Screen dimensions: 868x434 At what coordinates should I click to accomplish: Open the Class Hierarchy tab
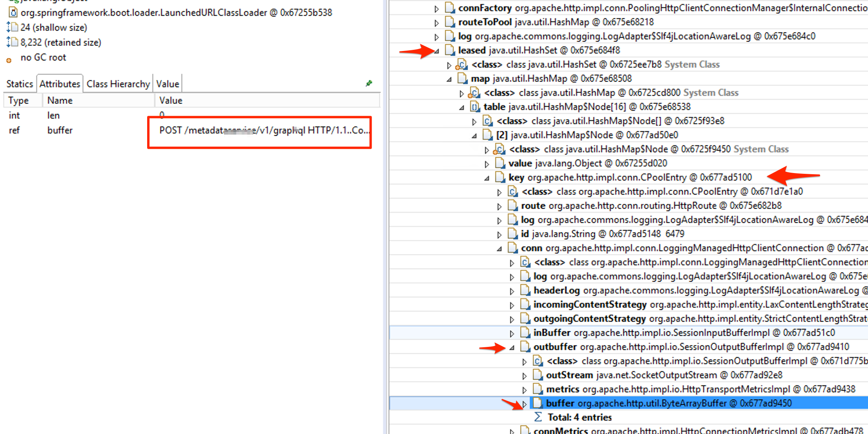118,83
